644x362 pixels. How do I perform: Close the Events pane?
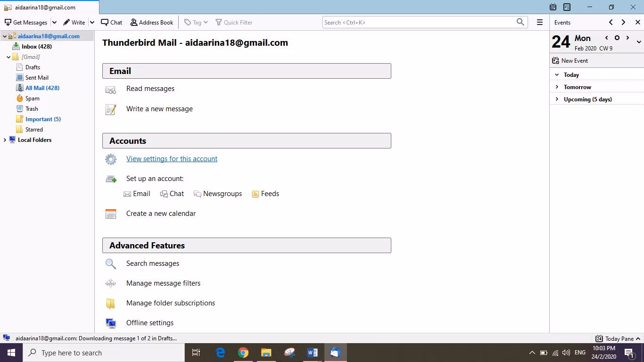tap(638, 22)
